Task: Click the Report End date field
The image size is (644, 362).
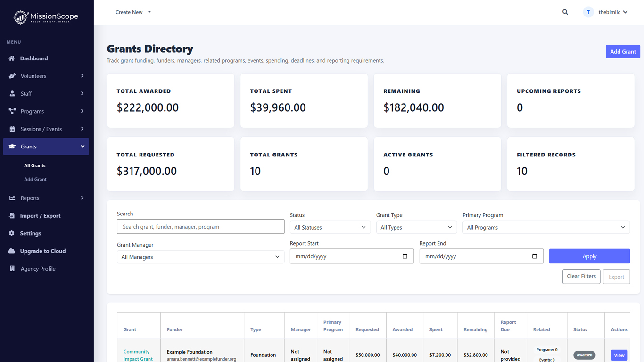Action: pos(481,256)
